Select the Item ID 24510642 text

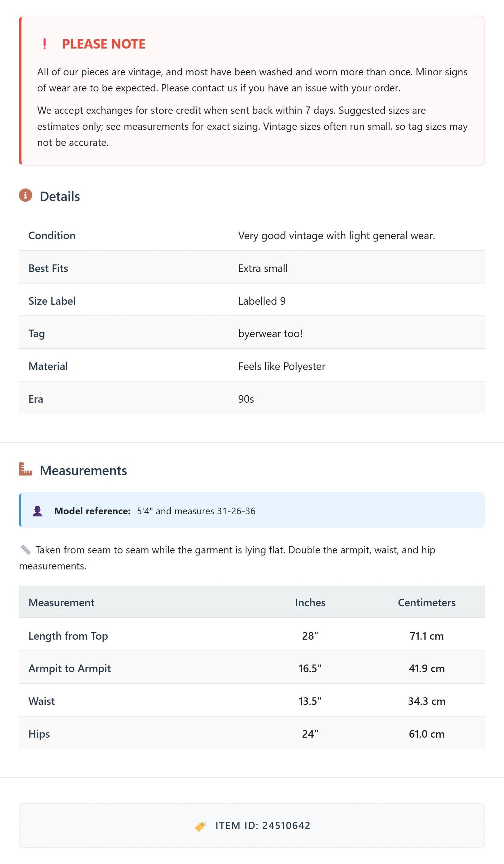tap(263, 826)
